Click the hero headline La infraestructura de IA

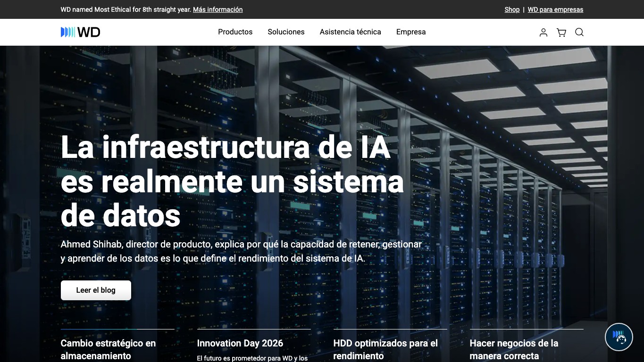pos(232,181)
